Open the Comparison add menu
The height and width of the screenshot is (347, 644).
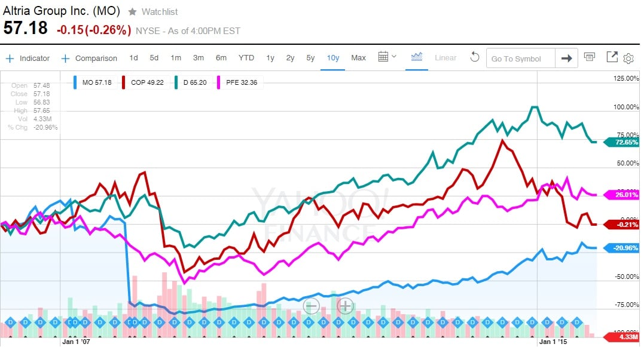tap(90, 58)
